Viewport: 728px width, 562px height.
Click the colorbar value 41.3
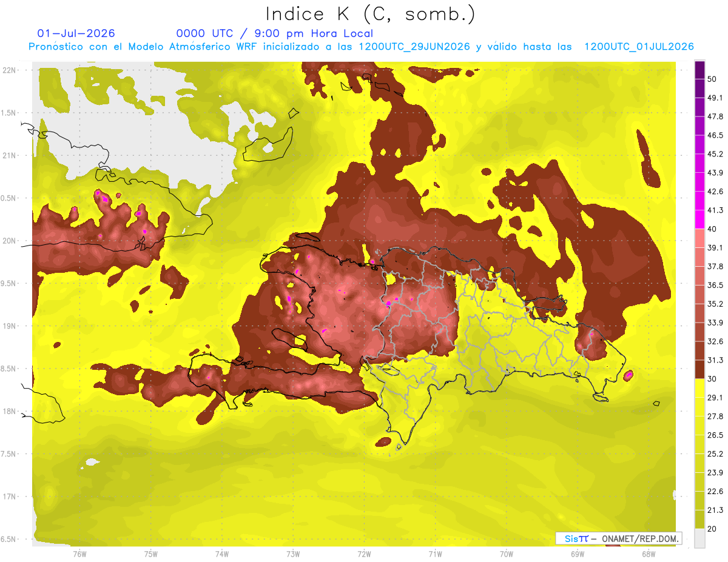715,210
